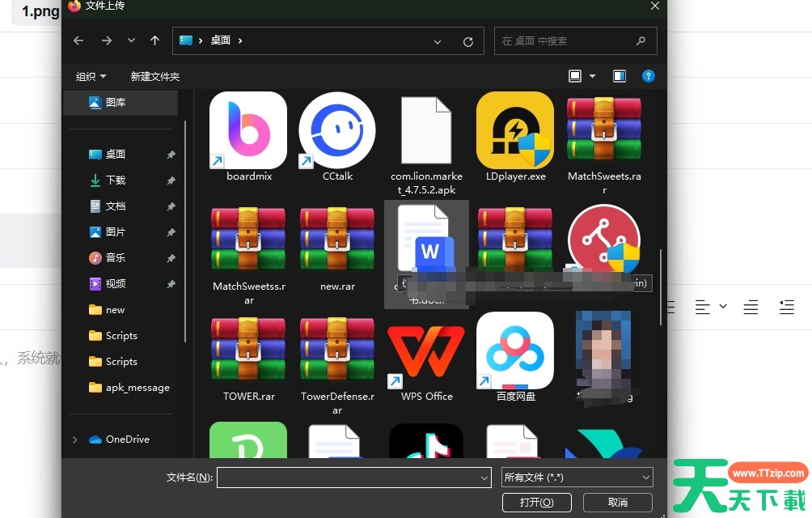812x518 pixels.
Task: Toggle the preview pane button
Action: (x=620, y=76)
